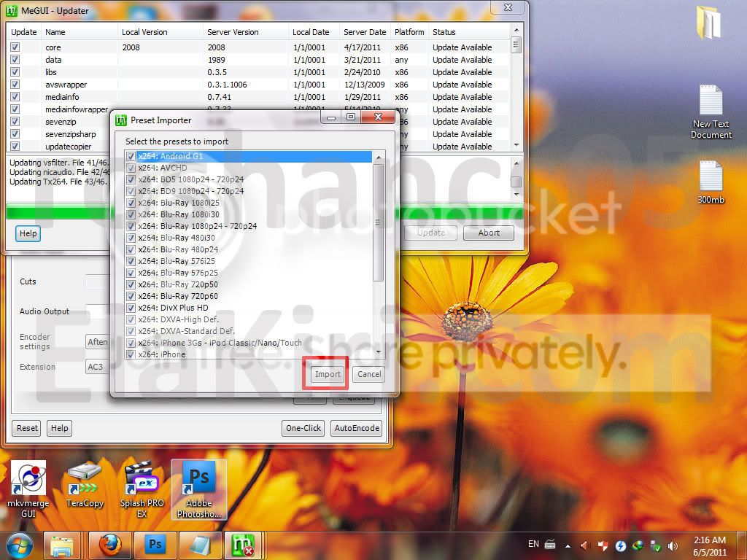Click the updater table scroll down arrow
747x560 pixels.
[x=516, y=145]
